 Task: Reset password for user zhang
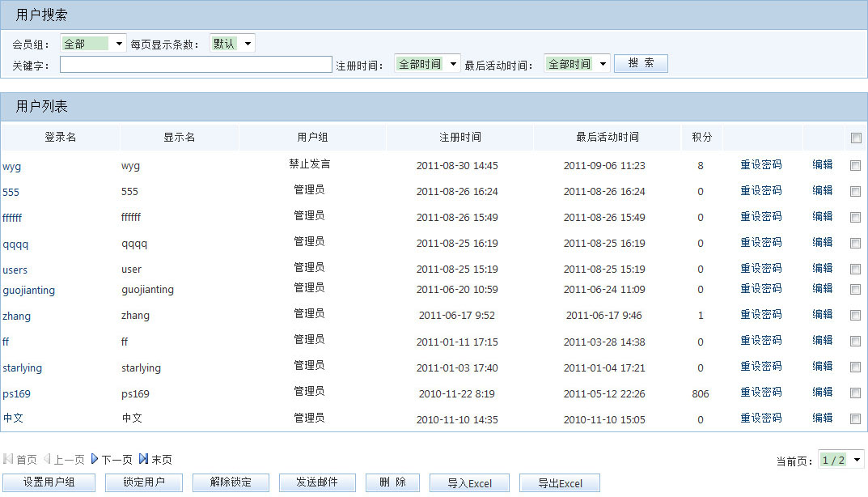tap(761, 314)
